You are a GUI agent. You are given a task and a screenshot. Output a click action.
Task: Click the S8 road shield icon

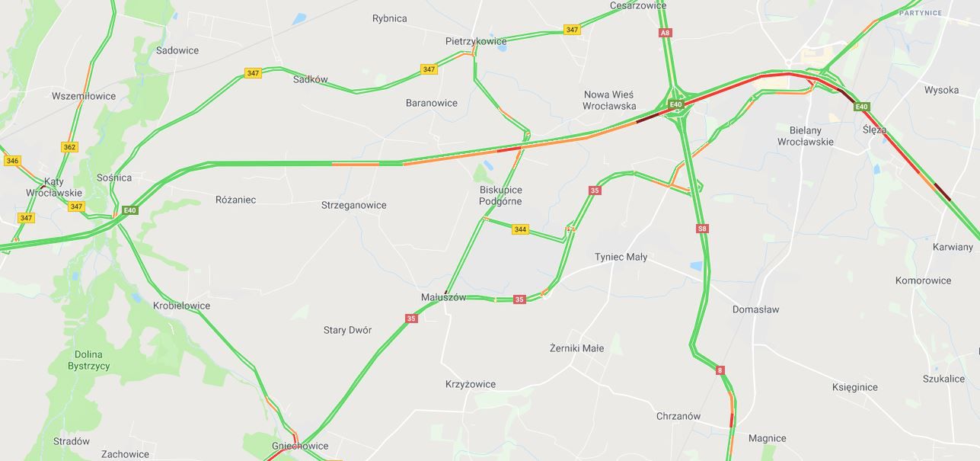point(702,228)
